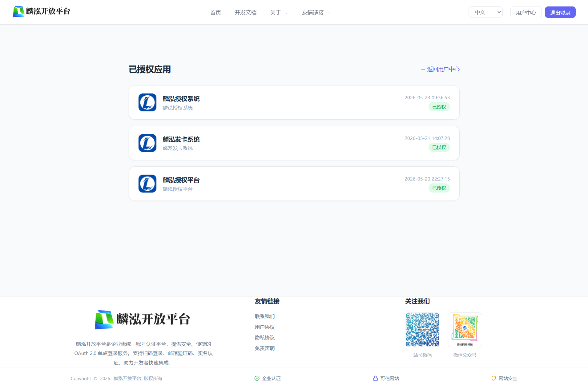Click subtitle 麟泓授权系统 under first app

click(178, 108)
